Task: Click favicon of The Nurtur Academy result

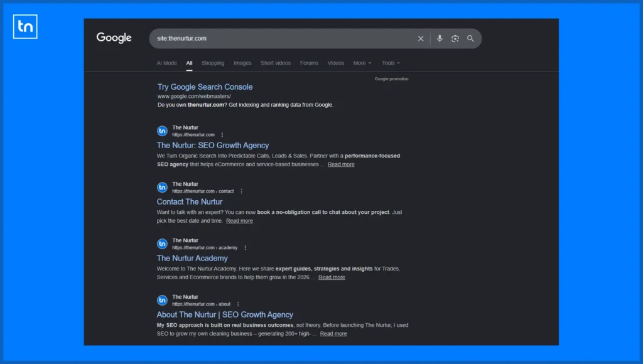Action: point(163,244)
